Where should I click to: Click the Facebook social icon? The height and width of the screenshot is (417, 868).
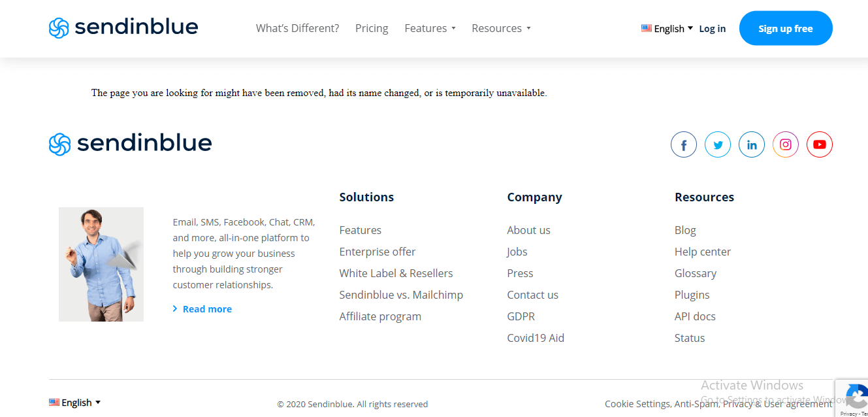click(684, 144)
